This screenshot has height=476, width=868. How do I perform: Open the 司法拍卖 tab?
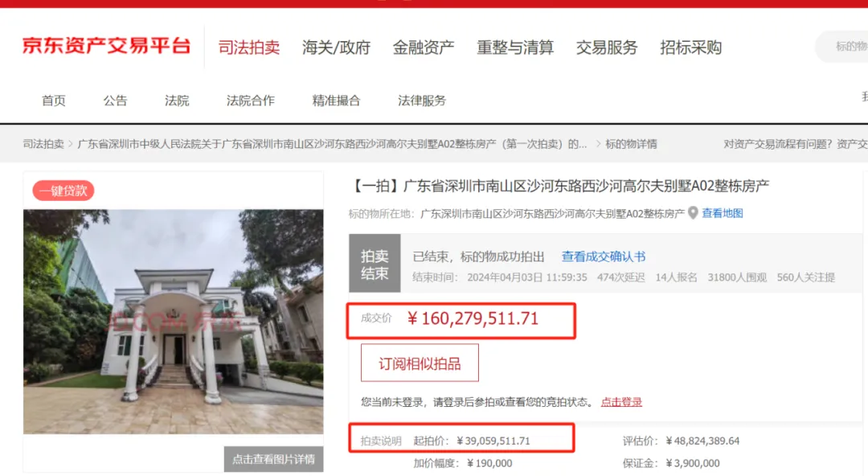coord(249,47)
